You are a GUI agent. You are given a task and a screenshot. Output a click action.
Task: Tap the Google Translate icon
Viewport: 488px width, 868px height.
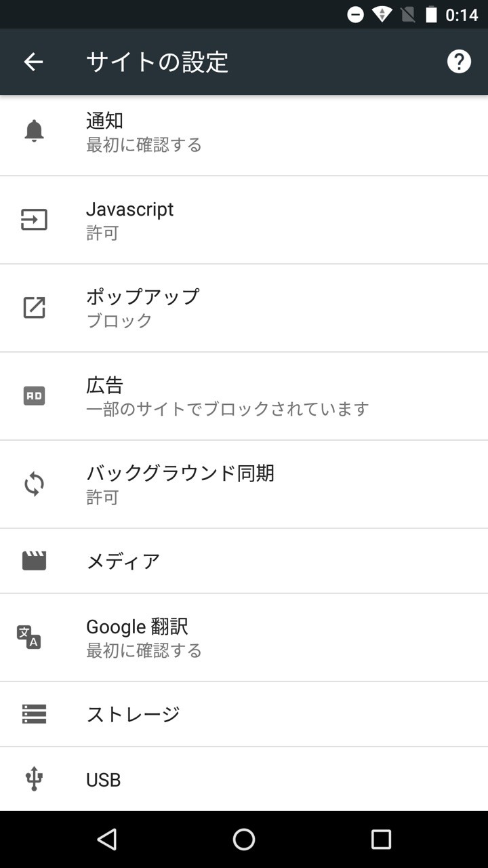coord(29,637)
